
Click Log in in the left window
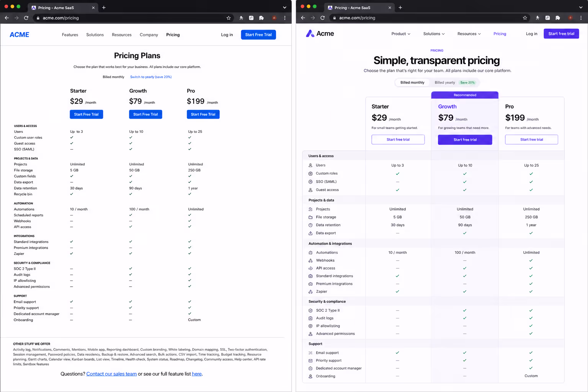pyautogui.click(x=227, y=35)
